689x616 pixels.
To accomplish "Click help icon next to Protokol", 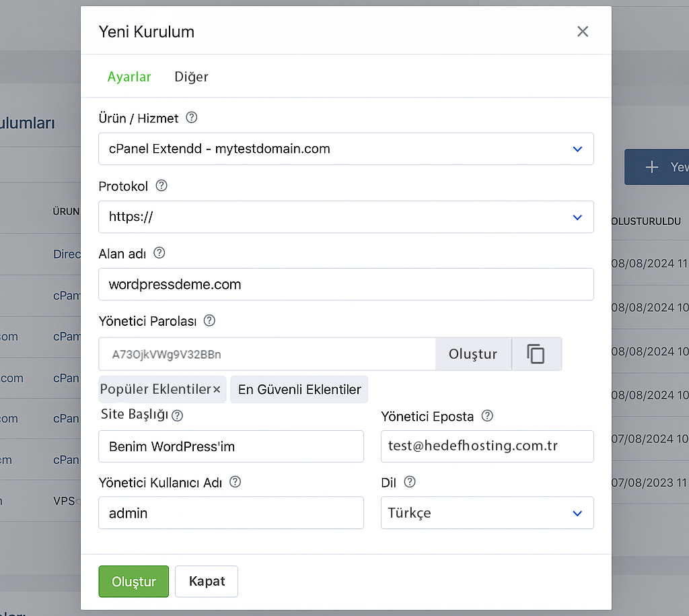I will point(161,186).
